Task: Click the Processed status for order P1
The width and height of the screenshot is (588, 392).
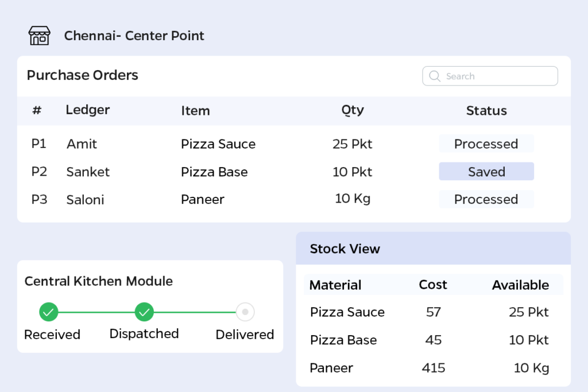Action: 486,144
